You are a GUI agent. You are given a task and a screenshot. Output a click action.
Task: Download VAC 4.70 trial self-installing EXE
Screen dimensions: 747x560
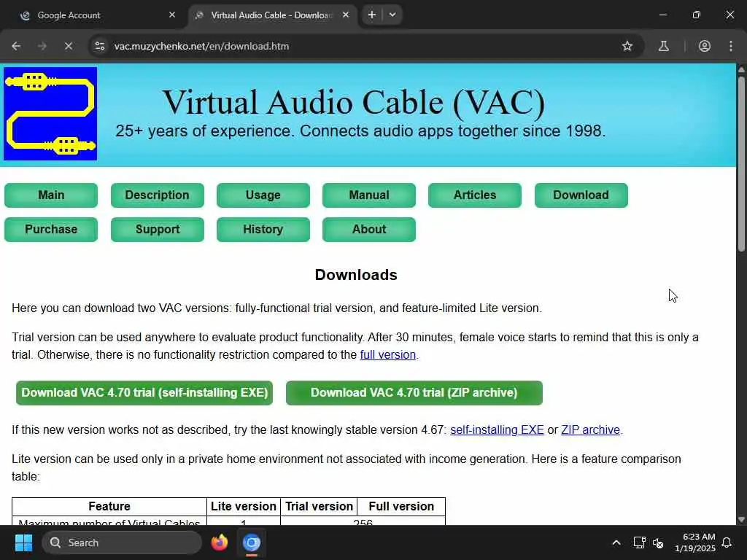[x=144, y=393]
